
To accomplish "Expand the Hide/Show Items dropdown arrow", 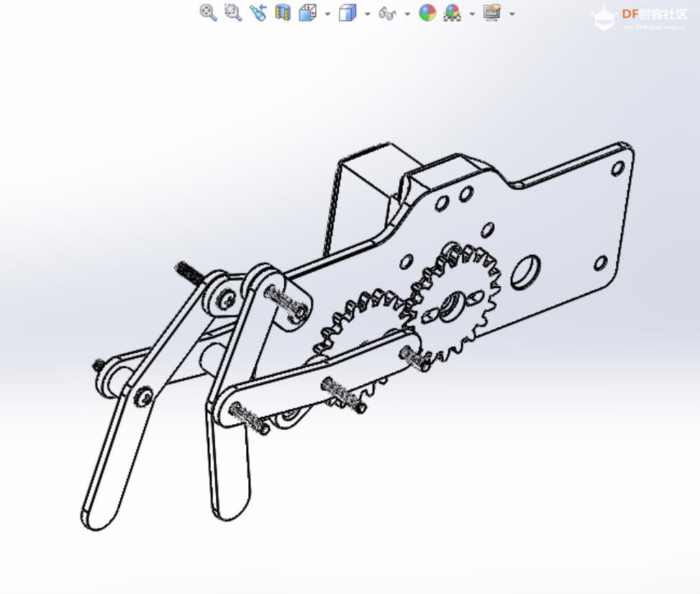I will pos(407,14).
